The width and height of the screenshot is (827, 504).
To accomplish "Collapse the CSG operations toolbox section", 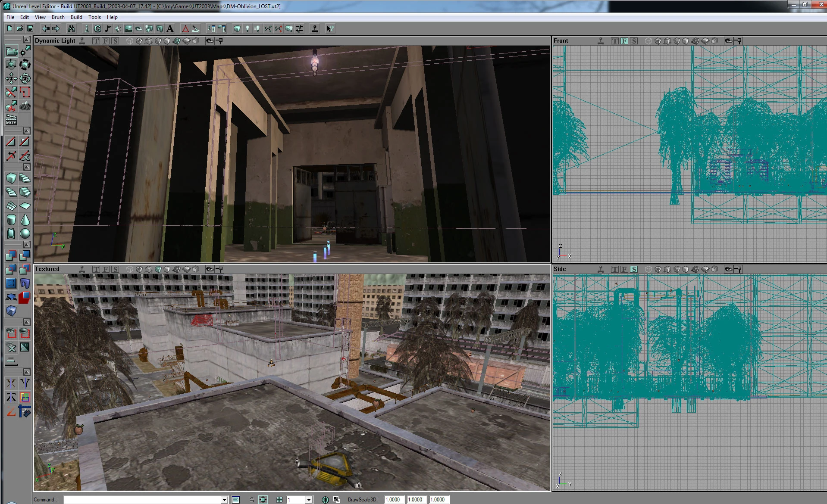I will [27, 245].
